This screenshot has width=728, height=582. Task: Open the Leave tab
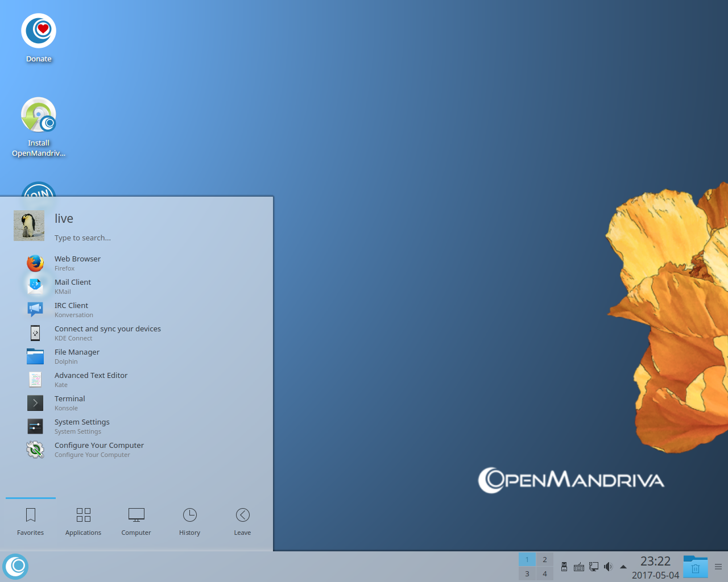(243, 522)
